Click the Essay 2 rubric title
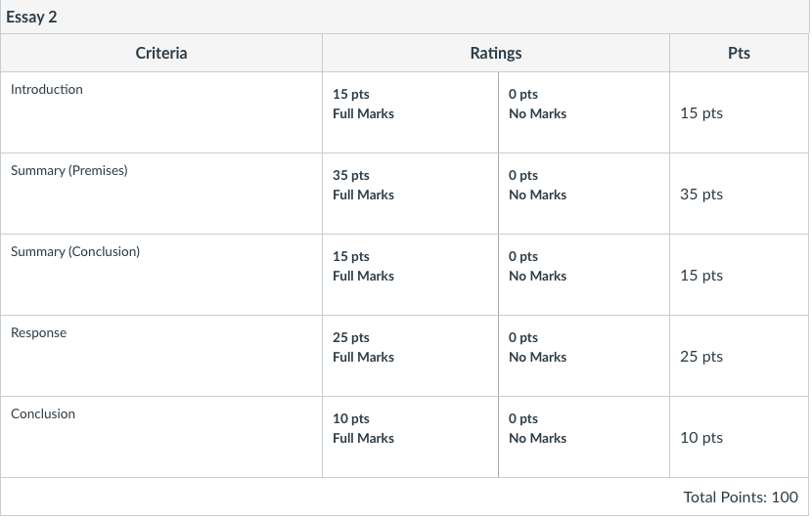 point(31,17)
